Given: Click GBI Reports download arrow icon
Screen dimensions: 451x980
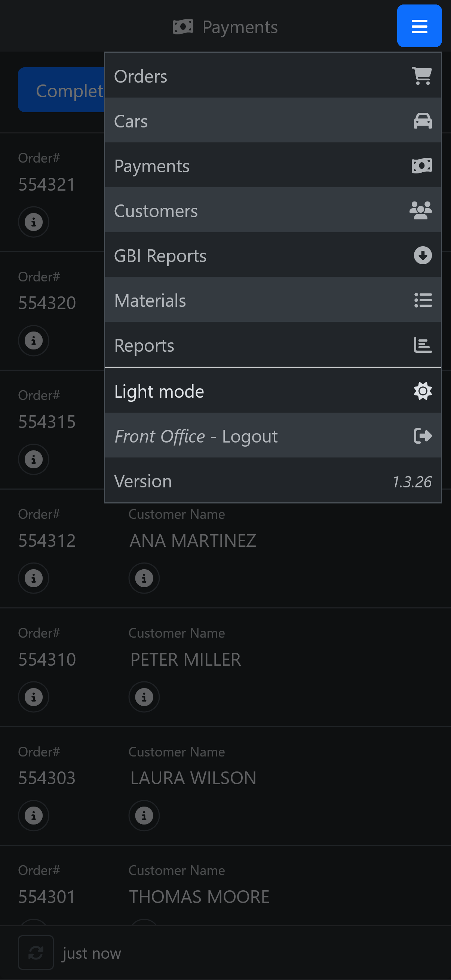Looking at the screenshot, I should pyautogui.click(x=423, y=255).
